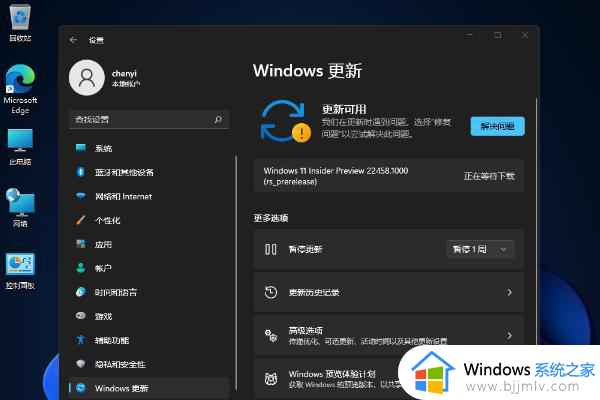600x400 pixels.
Task: Open the 个性化 settings category
Action: (x=149, y=220)
